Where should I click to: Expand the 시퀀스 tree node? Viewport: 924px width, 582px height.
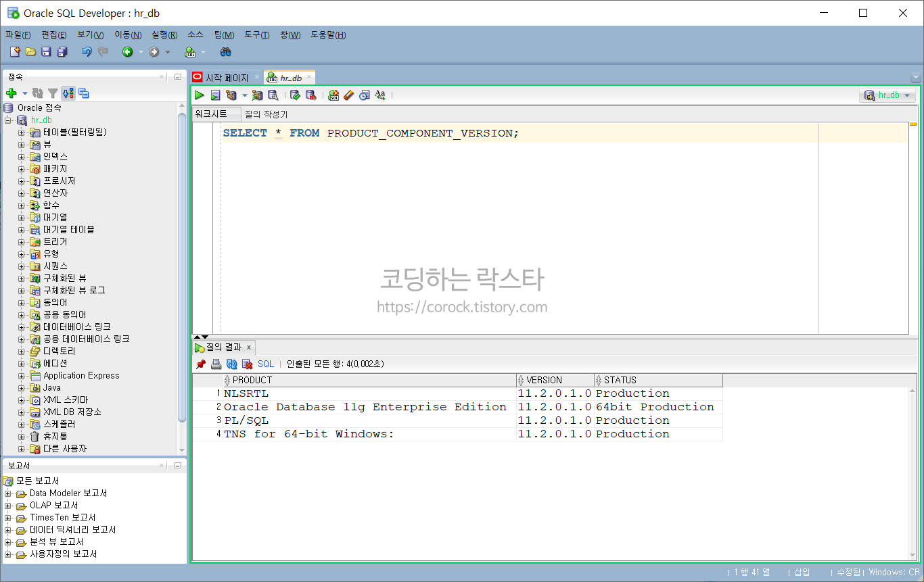coord(21,266)
